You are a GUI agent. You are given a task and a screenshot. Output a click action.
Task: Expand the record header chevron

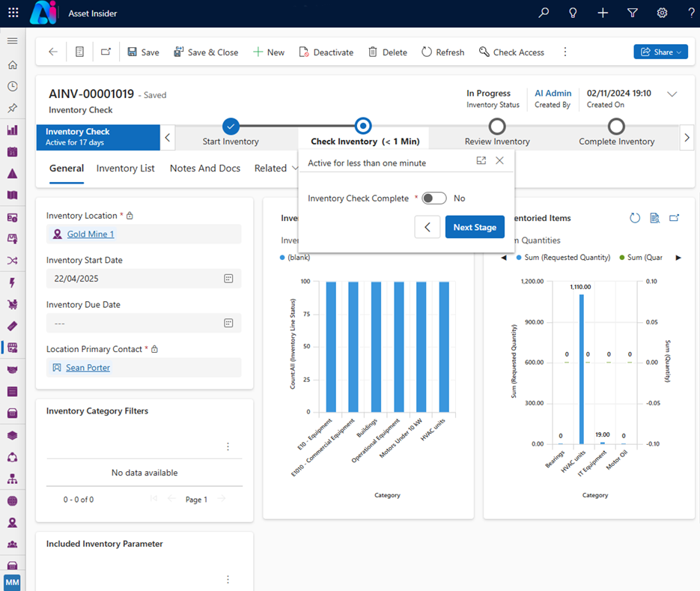672,94
